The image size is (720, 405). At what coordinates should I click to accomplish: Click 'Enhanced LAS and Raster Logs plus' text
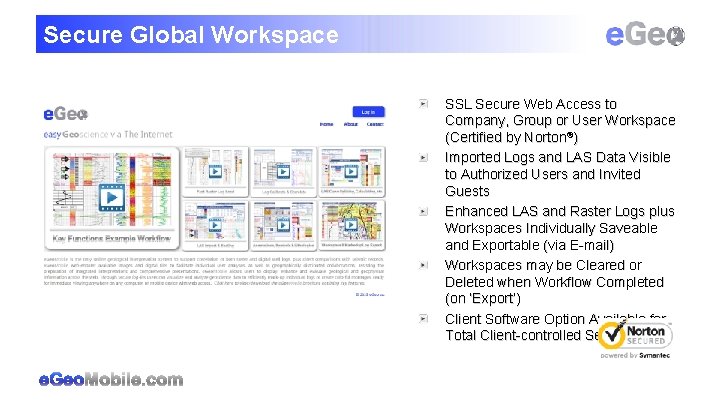(559, 211)
